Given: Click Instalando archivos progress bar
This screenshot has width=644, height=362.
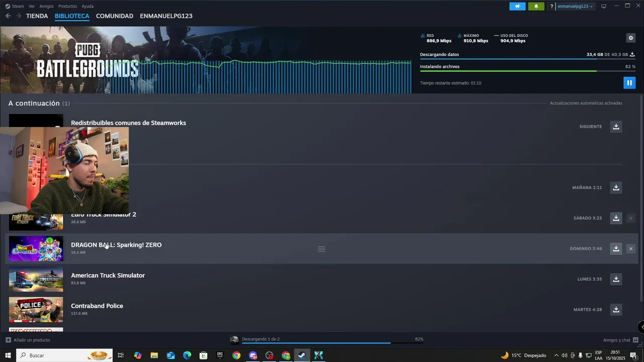Looking at the screenshot, I should [527, 71].
